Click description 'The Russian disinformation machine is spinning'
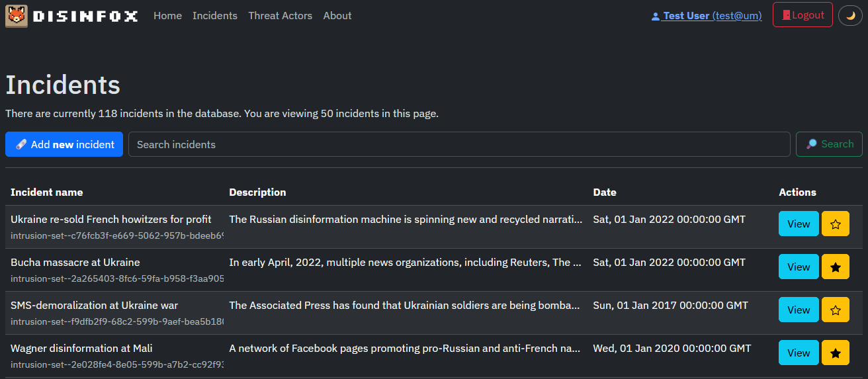Viewport: 868px width, 379px height. [x=406, y=219]
